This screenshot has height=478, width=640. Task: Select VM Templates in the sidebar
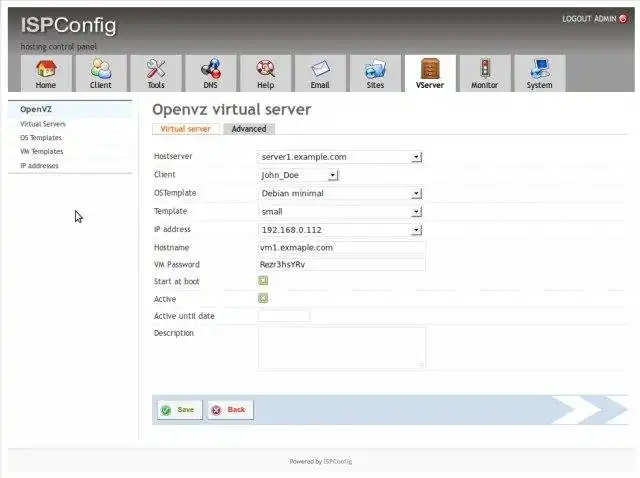42,151
